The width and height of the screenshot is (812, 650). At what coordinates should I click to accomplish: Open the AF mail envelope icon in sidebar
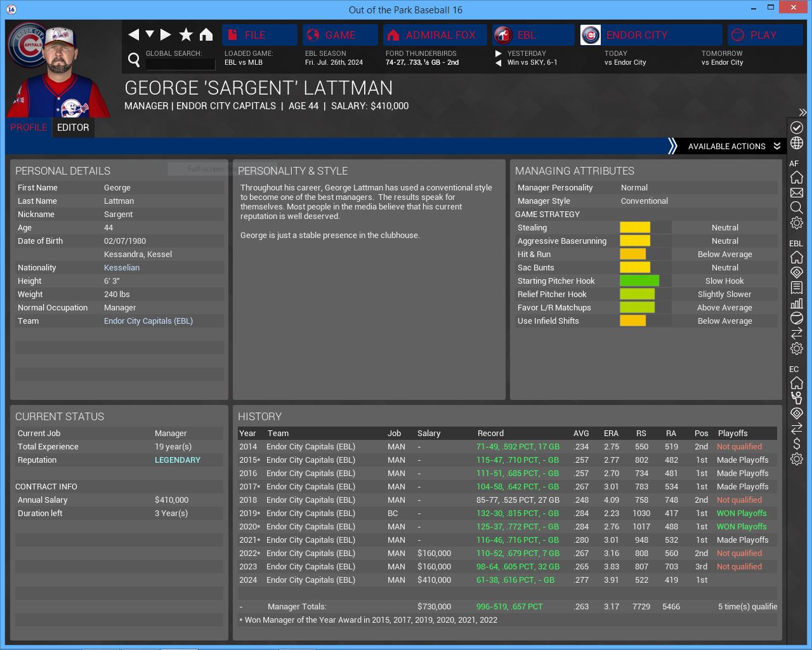(797, 192)
